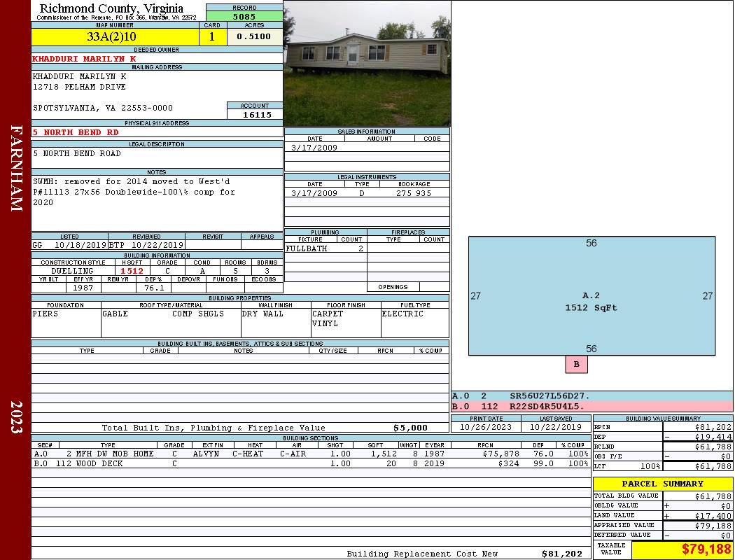
Task: Click account number 16115
Action: [255, 115]
